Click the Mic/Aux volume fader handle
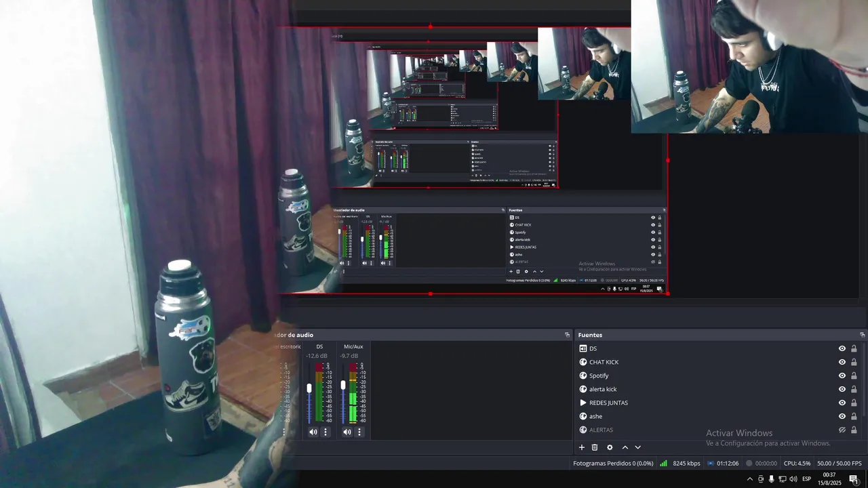Screen dimensions: 868x488 [x=343, y=385]
